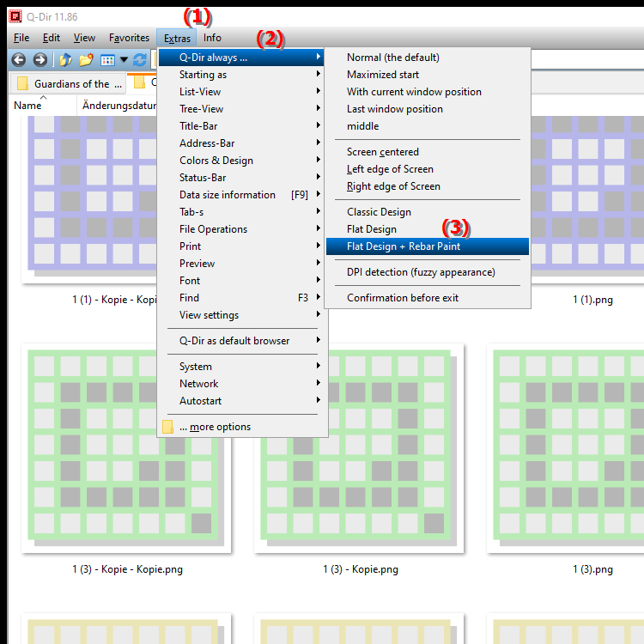Open the Edit menu
644x644 pixels.
(x=52, y=38)
